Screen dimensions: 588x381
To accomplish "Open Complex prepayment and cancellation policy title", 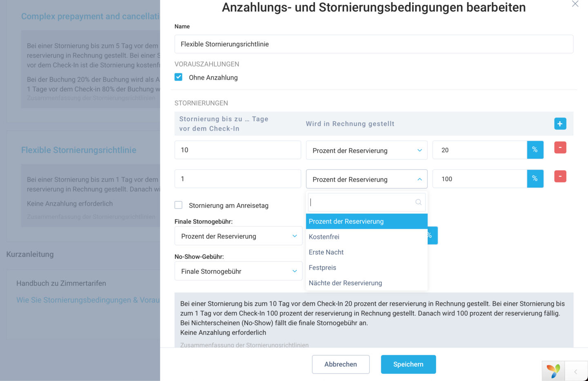I will click(x=90, y=16).
